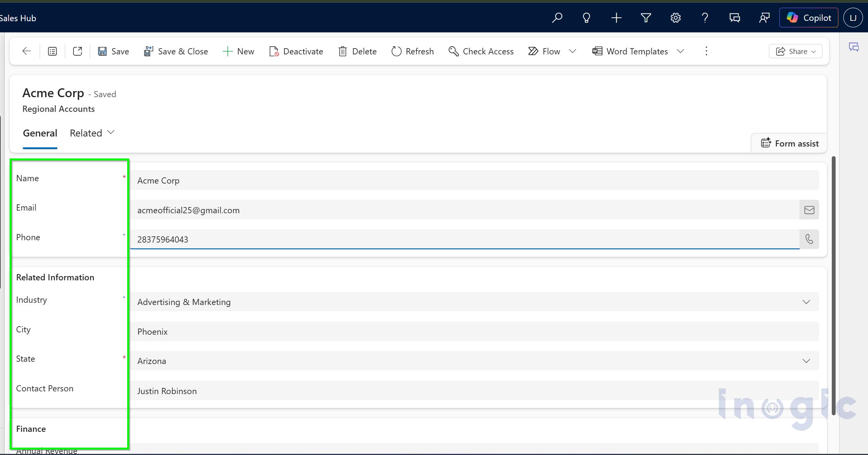Image resolution: width=868 pixels, height=455 pixels.
Task: Click the Finance section header
Action: point(31,429)
